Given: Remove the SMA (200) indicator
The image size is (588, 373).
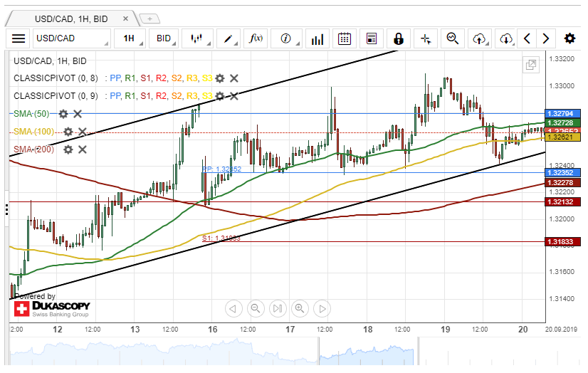Looking at the screenshot, I should 83,149.
